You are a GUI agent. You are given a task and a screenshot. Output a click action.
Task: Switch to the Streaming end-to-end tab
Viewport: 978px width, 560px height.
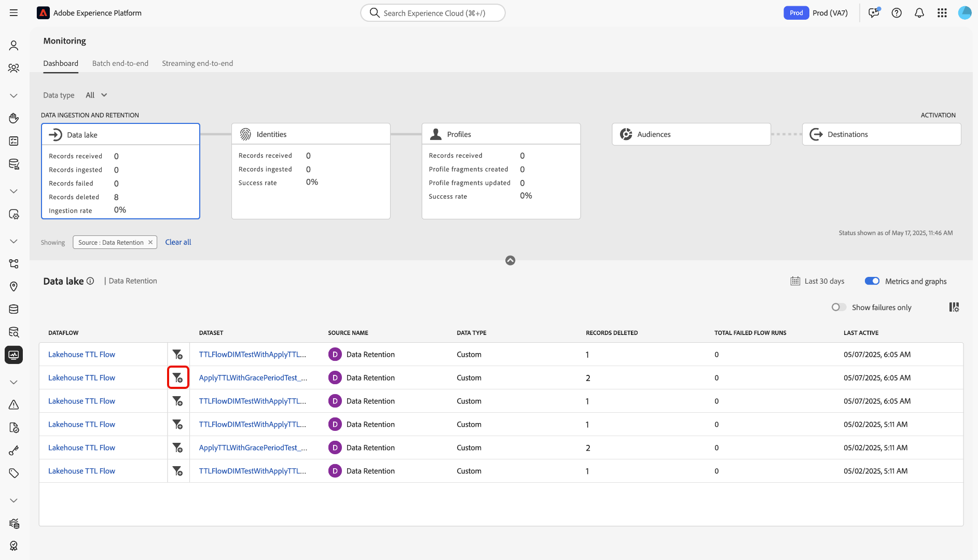point(197,63)
